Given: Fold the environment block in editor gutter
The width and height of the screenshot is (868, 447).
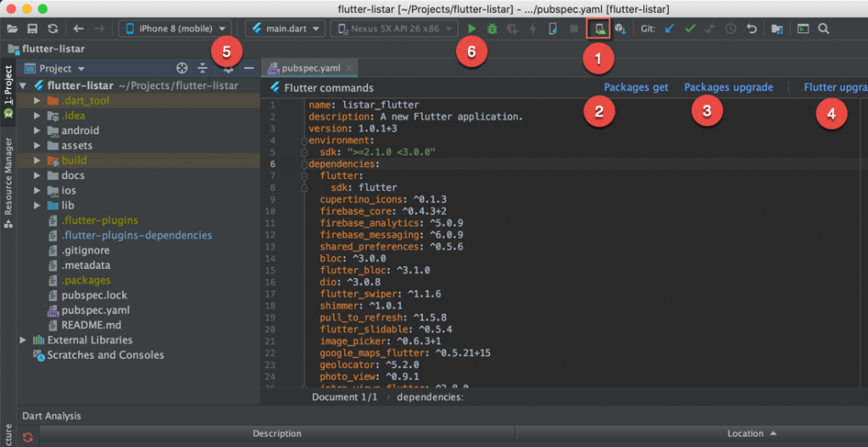Looking at the screenshot, I should click(304, 141).
